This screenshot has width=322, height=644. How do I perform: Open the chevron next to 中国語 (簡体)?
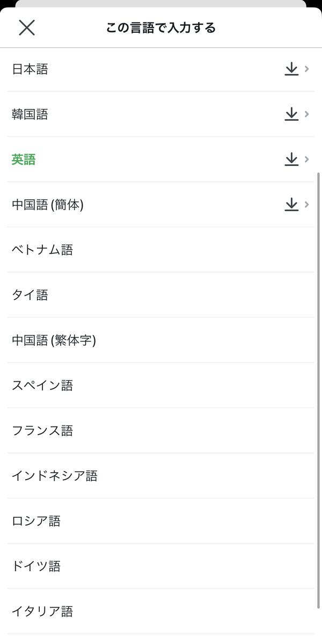tap(306, 205)
